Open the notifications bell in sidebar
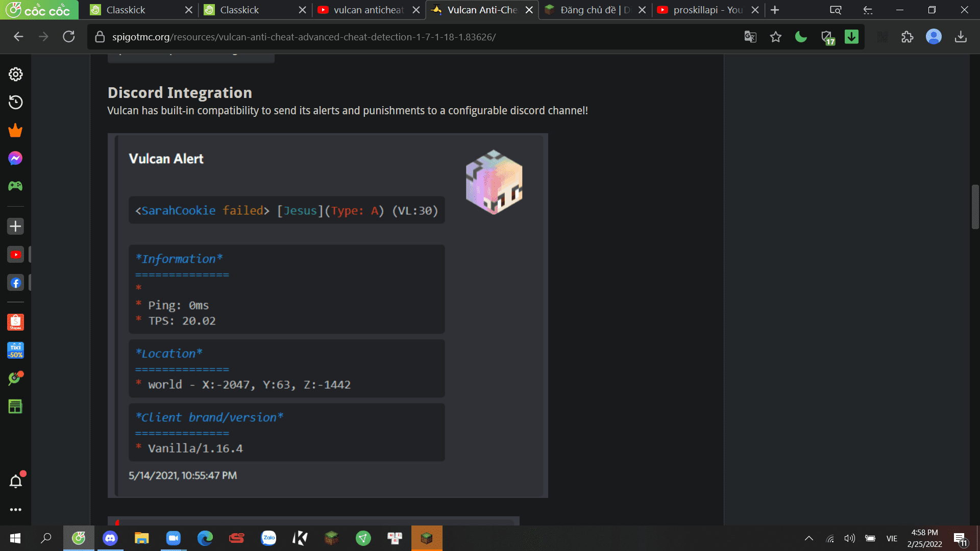Image resolution: width=980 pixels, height=551 pixels. pyautogui.click(x=15, y=481)
